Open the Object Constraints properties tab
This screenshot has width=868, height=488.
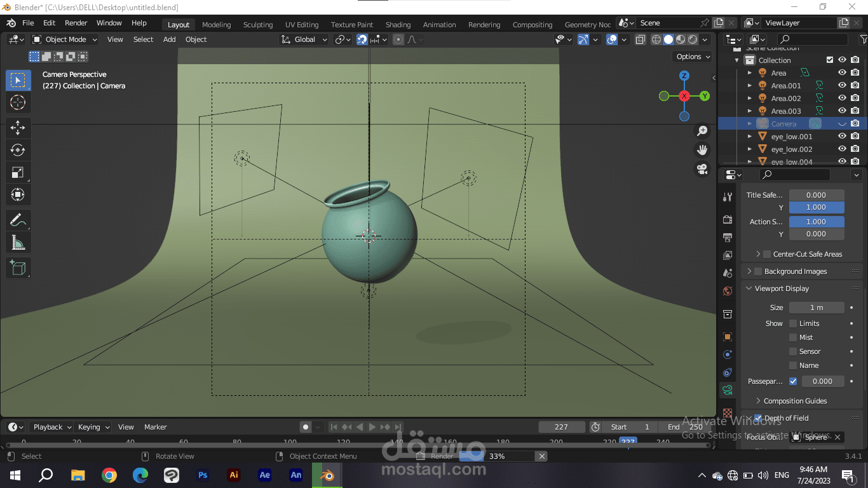[x=728, y=372]
